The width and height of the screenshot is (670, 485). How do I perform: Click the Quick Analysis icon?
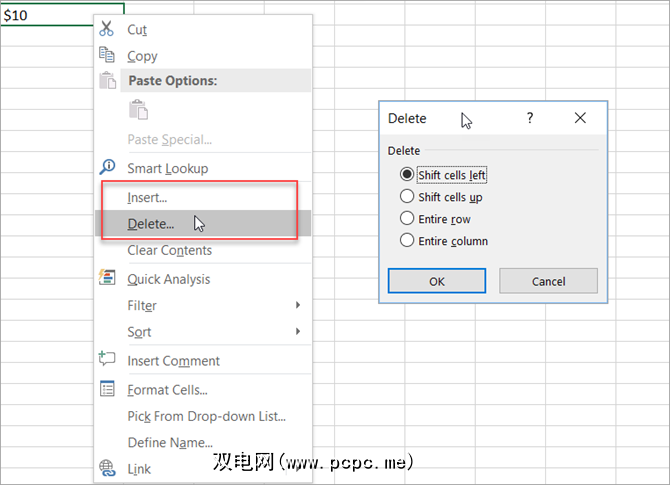(x=108, y=278)
